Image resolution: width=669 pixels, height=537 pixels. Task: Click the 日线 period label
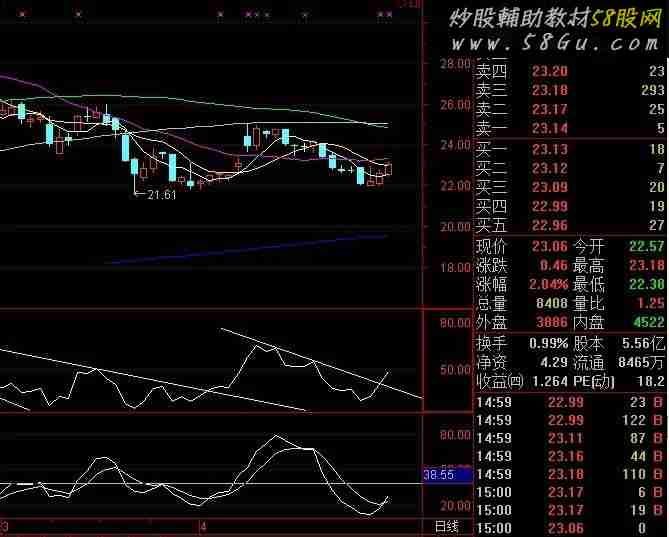447,526
